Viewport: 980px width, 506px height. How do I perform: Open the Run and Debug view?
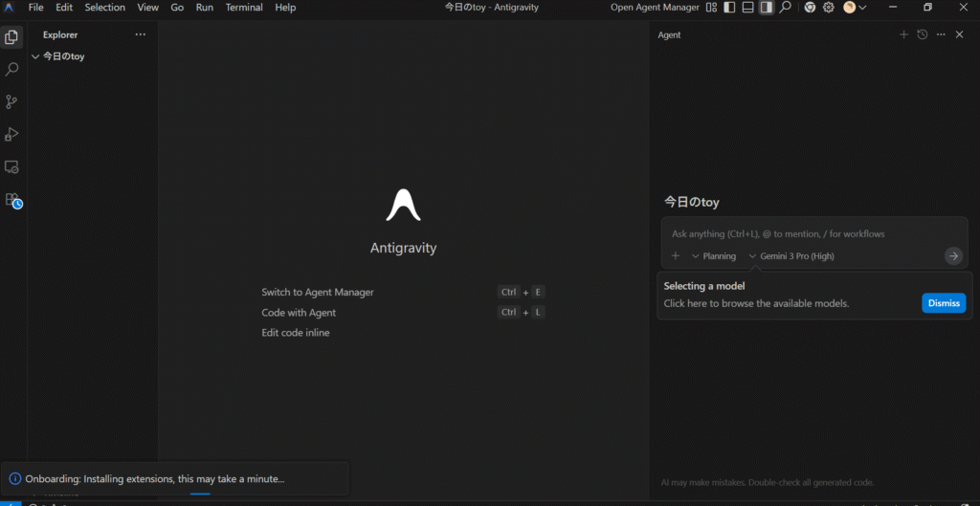12,135
